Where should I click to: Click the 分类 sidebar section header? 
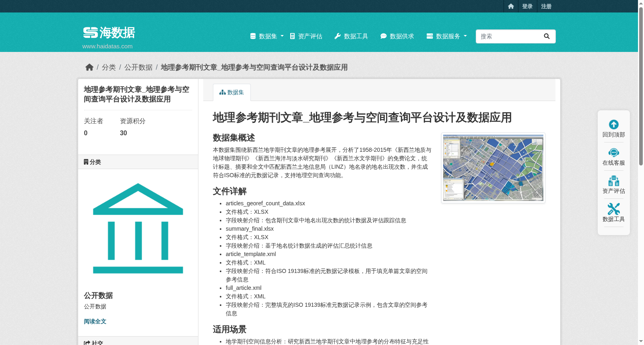[138, 162]
